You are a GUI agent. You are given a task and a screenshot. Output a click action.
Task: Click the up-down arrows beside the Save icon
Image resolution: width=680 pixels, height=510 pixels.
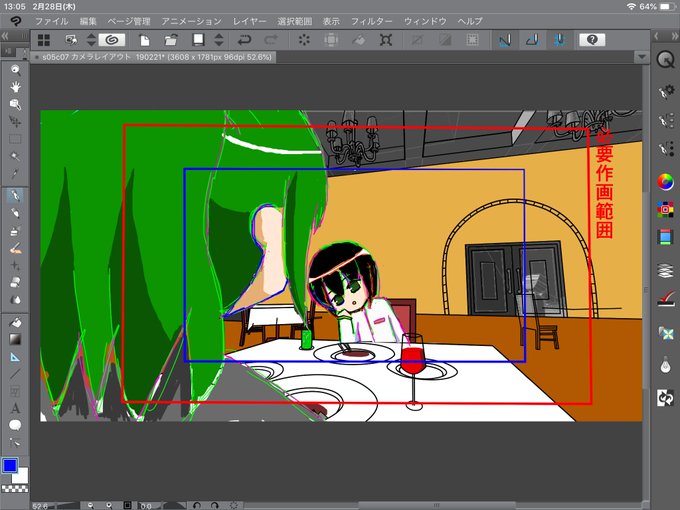click(x=219, y=40)
